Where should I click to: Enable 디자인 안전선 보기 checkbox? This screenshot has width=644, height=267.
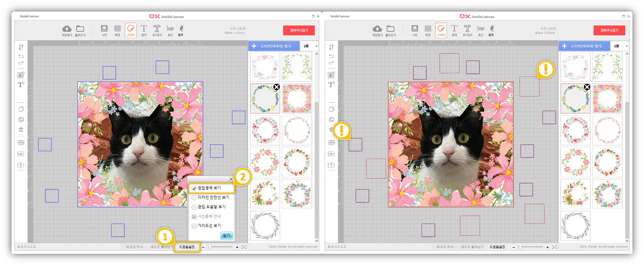click(194, 198)
